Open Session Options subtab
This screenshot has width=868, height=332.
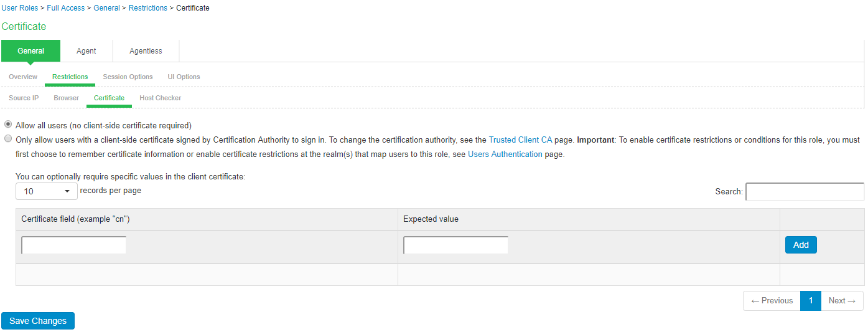(128, 77)
